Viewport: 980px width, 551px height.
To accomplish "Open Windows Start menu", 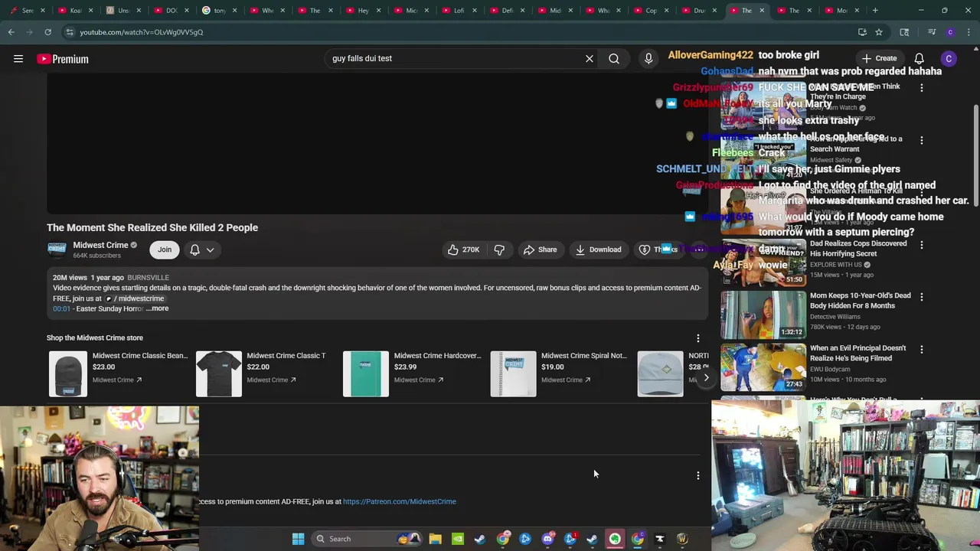I will (x=298, y=539).
